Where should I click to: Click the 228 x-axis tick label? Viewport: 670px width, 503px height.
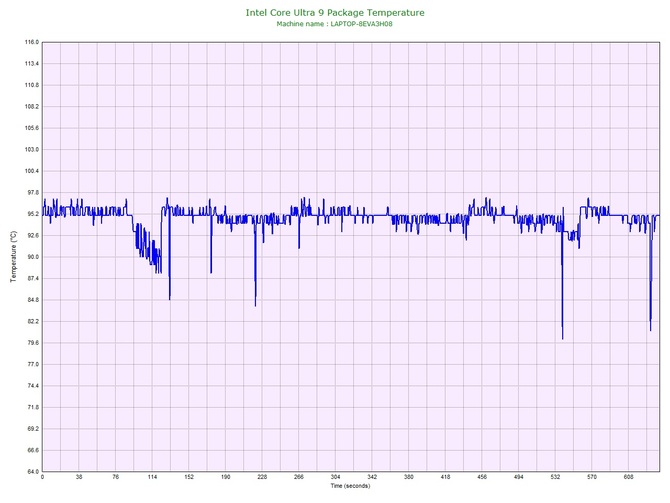pos(262,477)
